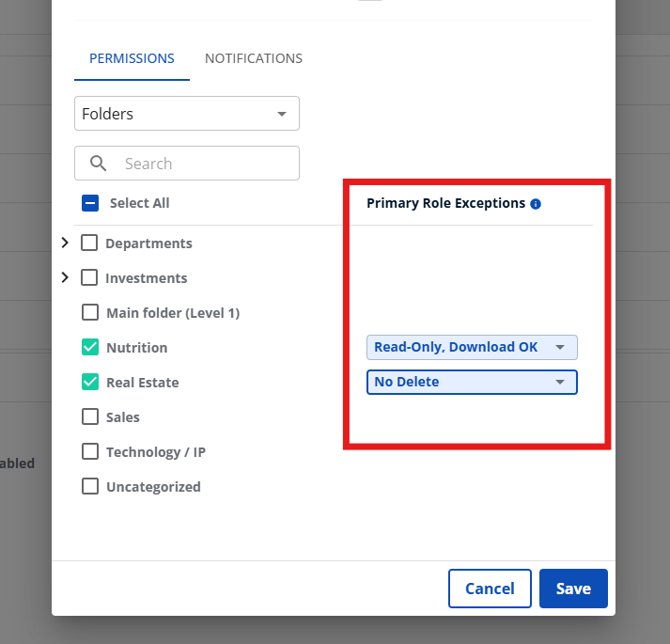Select the Technology / IP checkbox
Screen dimensions: 670x644
pyautogui.click(x=90, y=452)
